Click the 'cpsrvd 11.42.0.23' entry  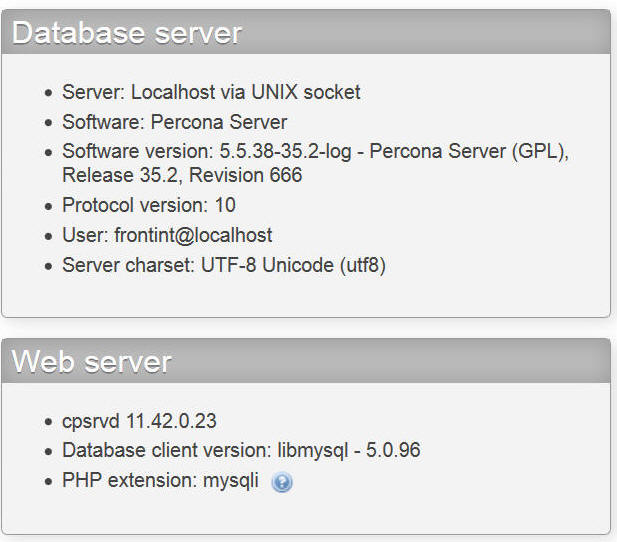click(139, 421)
